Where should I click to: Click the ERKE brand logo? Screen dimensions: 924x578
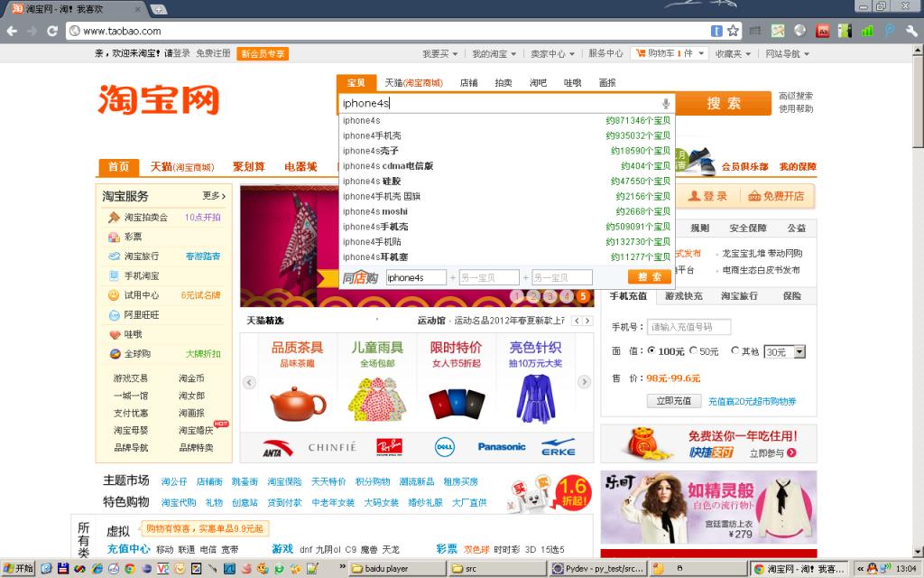coord(558,447)
